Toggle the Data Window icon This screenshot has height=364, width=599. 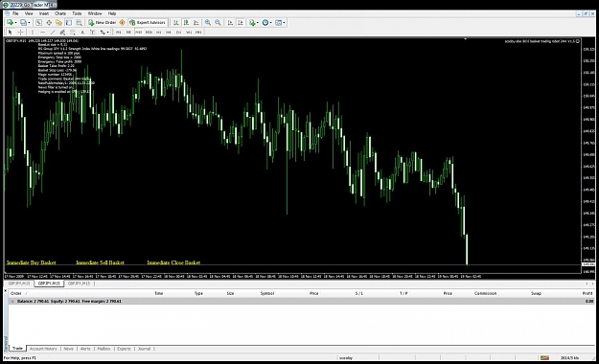(49, 23)
